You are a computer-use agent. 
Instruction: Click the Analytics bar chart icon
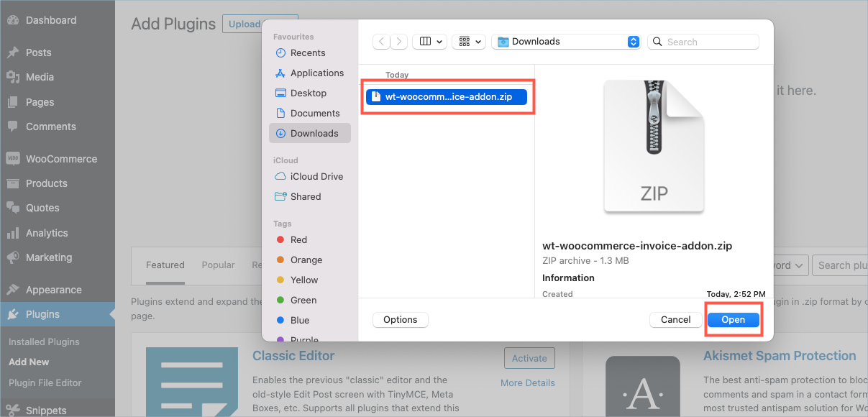click(x=13, y=233)
